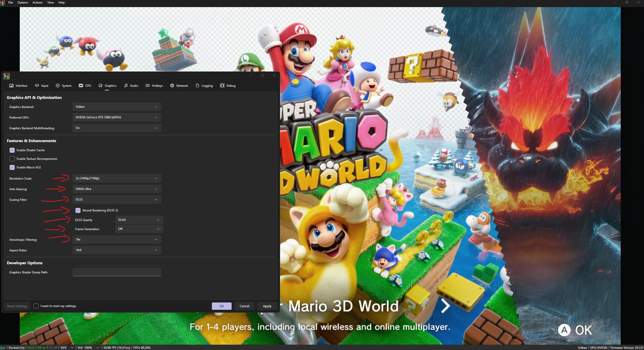Minimize the settings dialog window
This screenshot has width=644, height=350.
pos(251,75)
